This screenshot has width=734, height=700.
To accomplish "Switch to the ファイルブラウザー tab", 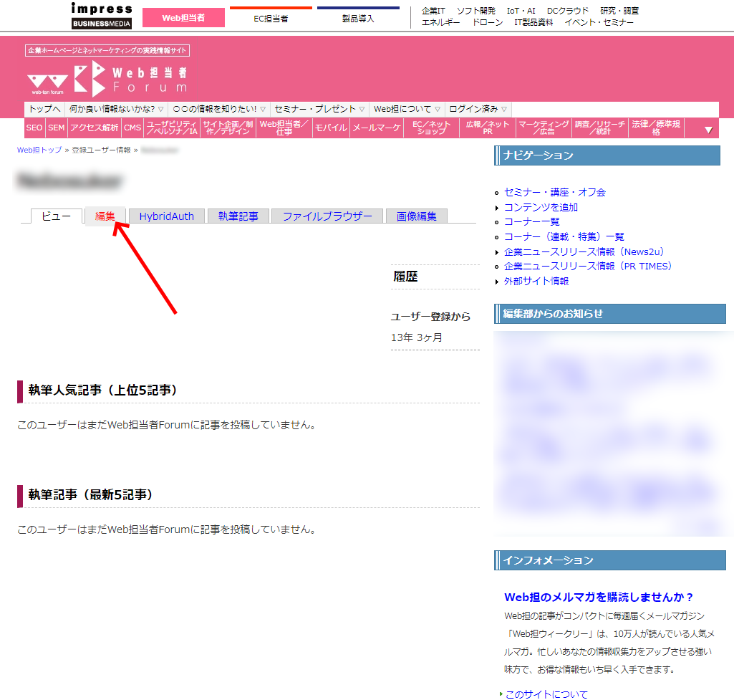I will (327, 216).
